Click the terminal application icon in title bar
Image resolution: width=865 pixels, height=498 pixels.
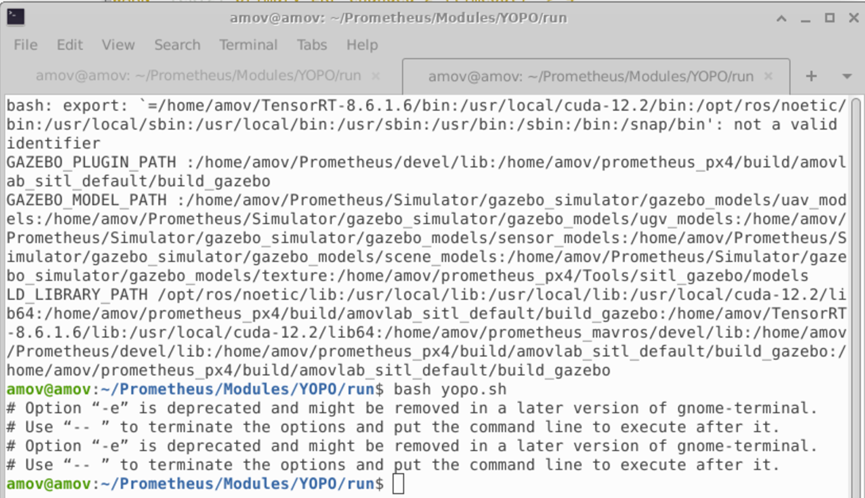(x=15, y=17)
